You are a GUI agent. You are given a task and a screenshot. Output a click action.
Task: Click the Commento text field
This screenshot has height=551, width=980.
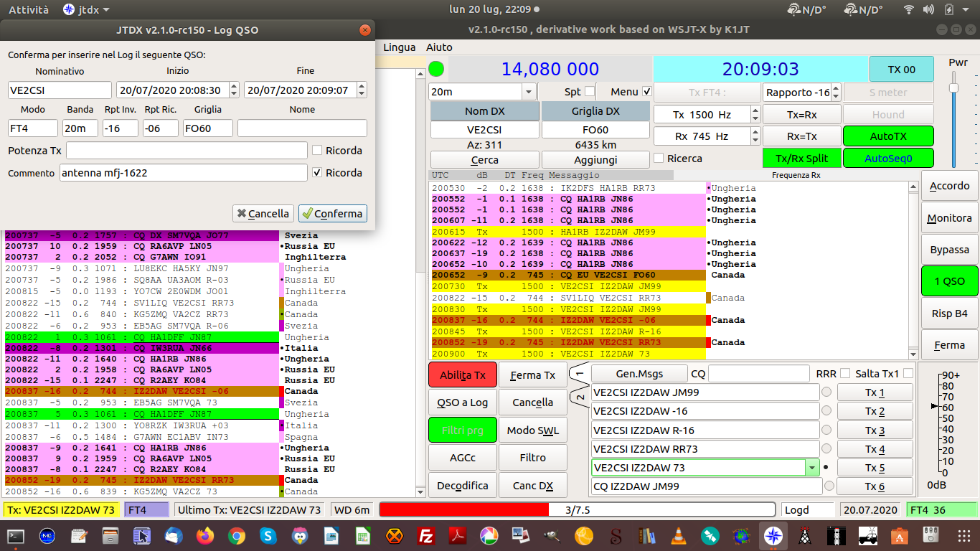183,173
